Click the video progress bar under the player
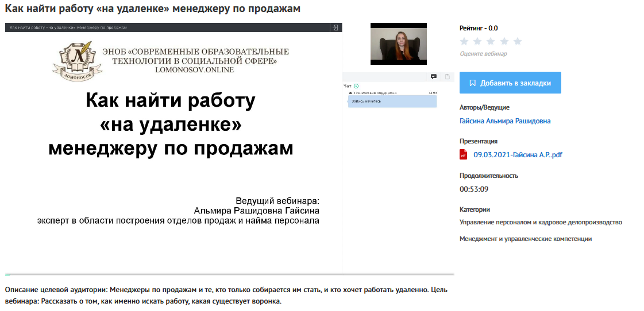This screenshot has height=311, width=644. click(x=230, y=275)
